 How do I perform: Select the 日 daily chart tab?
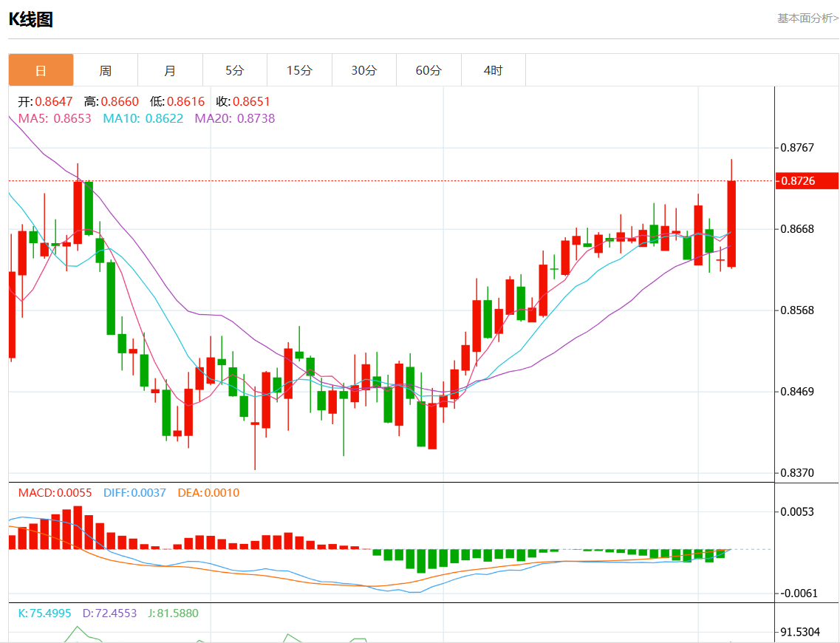[41, 70]
